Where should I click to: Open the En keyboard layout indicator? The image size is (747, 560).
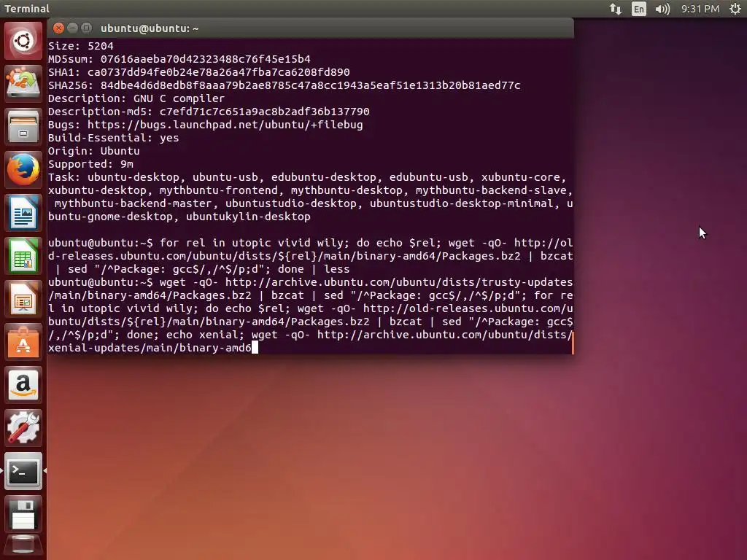point(639,9)
